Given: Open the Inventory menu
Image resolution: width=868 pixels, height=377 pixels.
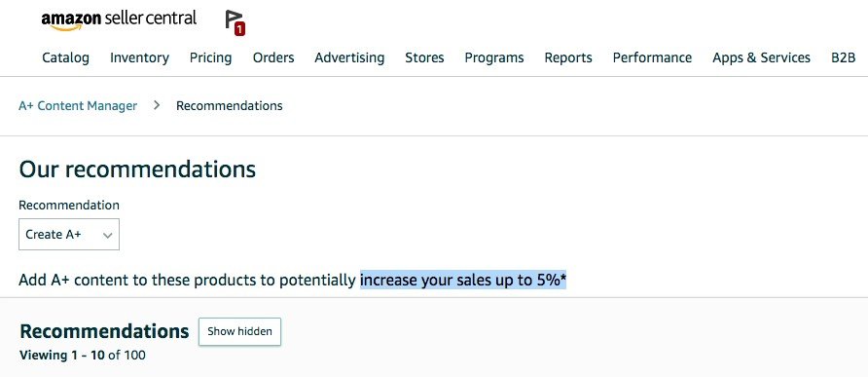Looking at the screenshot, I should [139, 57].
